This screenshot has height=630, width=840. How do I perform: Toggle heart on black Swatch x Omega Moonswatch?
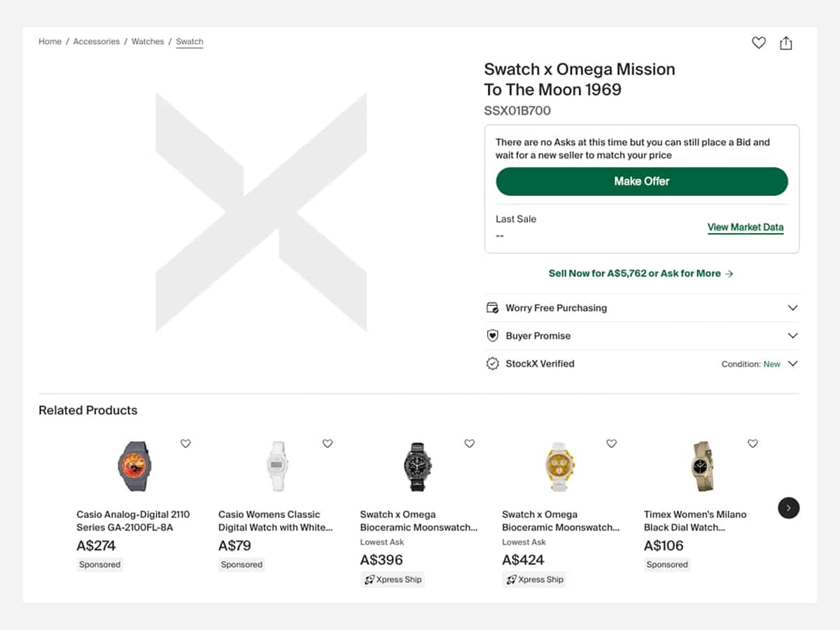[x=470, y=443]
